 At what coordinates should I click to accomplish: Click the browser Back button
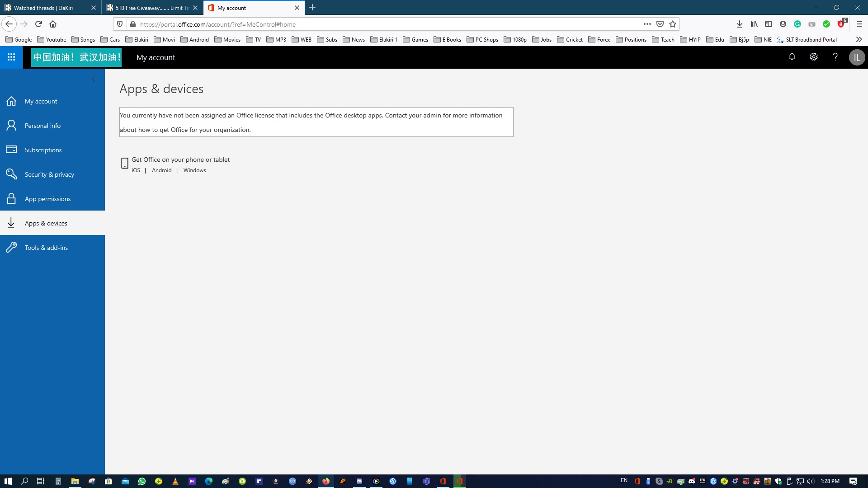[x=9, y=24]
